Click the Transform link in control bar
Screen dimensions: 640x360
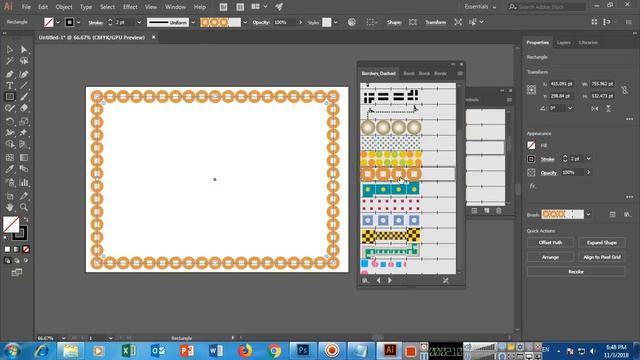point(436,22)
